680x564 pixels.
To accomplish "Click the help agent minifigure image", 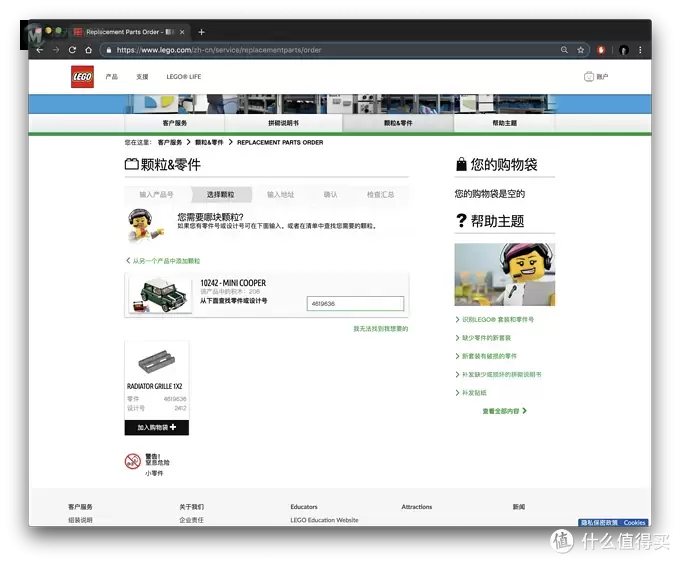I will [x=505, y=274].
